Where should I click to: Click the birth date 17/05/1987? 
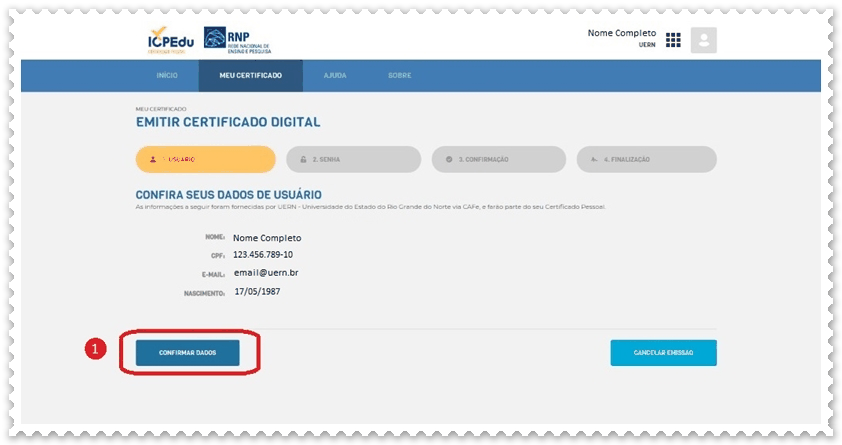[x=259, y=291]
